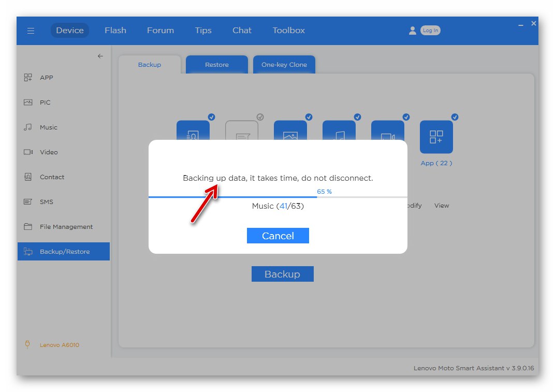Open the Forum menu

tap(160, 31)
